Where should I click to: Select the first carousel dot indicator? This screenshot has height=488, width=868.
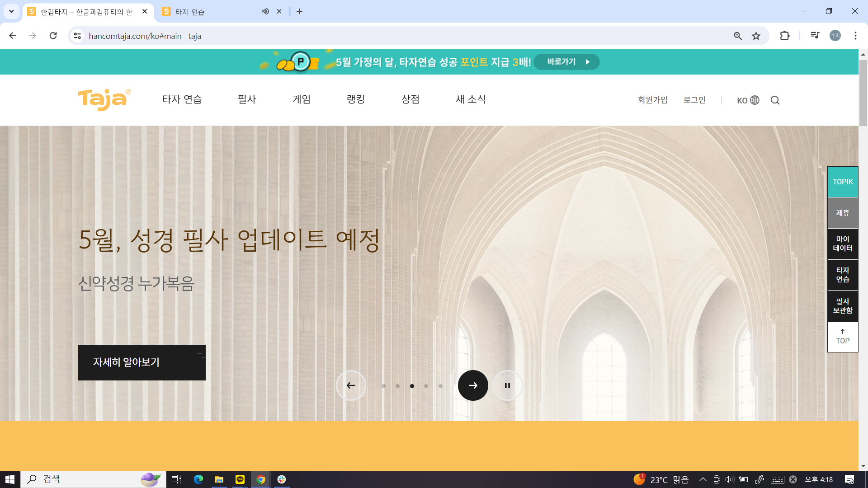(x=383, y=386)
